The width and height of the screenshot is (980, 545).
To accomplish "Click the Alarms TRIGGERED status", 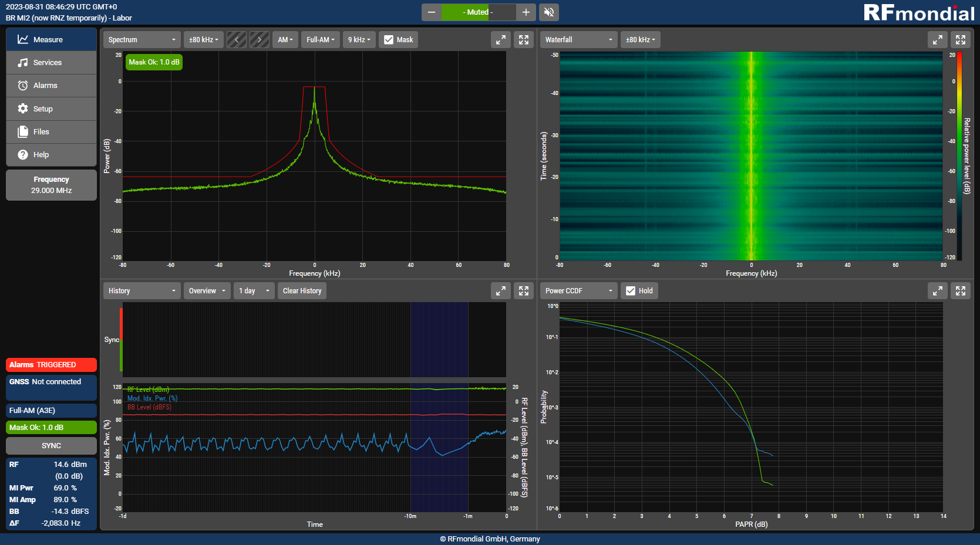I will coord(51,365).
